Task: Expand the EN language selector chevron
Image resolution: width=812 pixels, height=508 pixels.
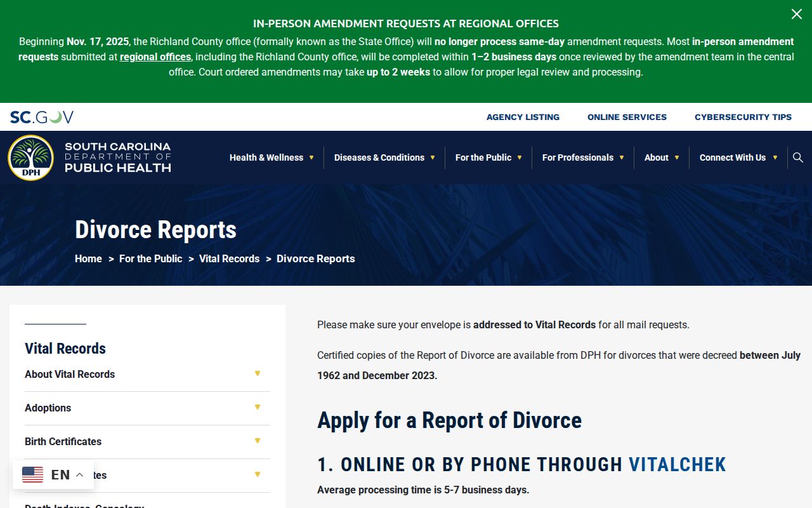Action: click(79, 475)
